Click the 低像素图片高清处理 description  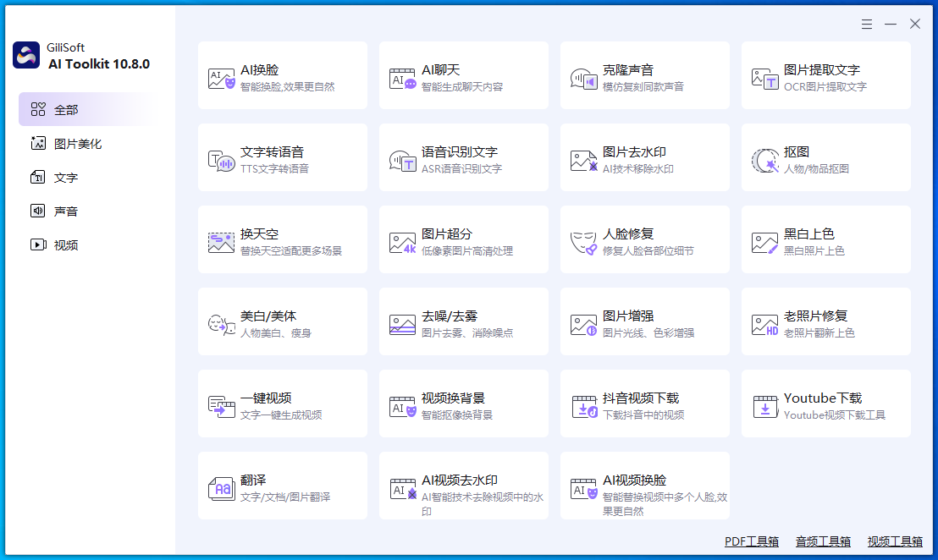(466, 251)
